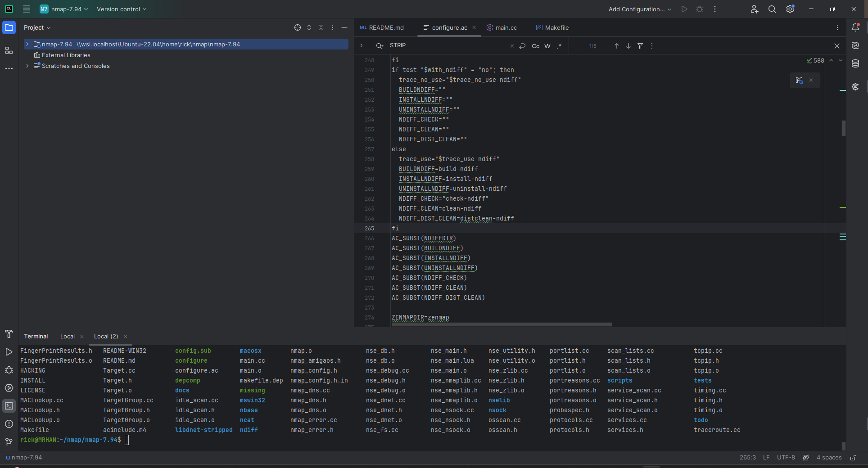The image size is (868, 468).
Task: Toggle Match Case in search bar
Action: point(536,46)
